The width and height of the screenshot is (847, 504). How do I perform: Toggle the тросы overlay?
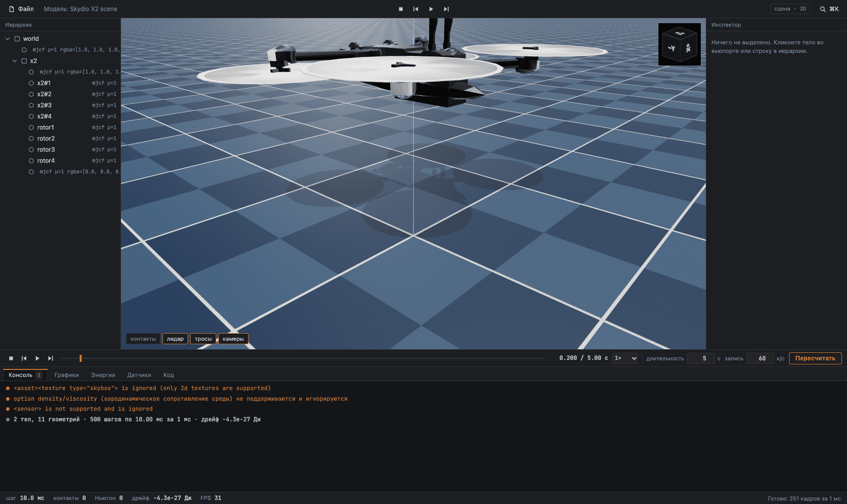pos(203,339)
